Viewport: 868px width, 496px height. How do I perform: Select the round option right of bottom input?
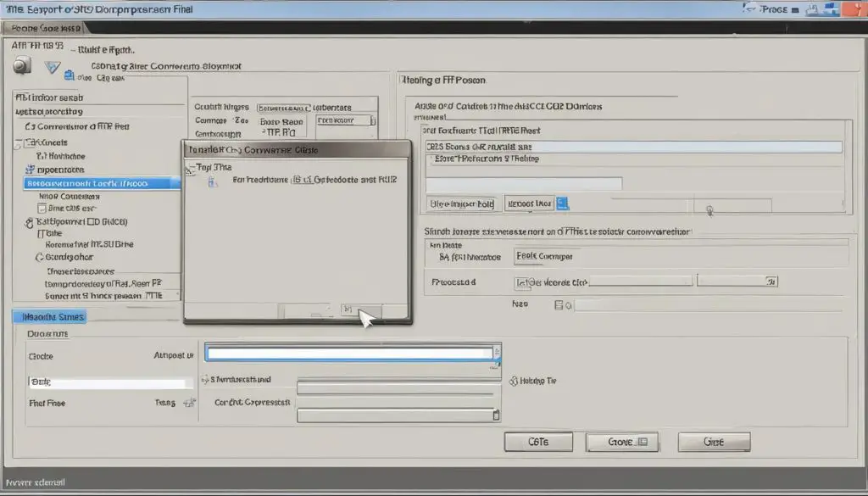pyautogui.click(x=513, y=381)
